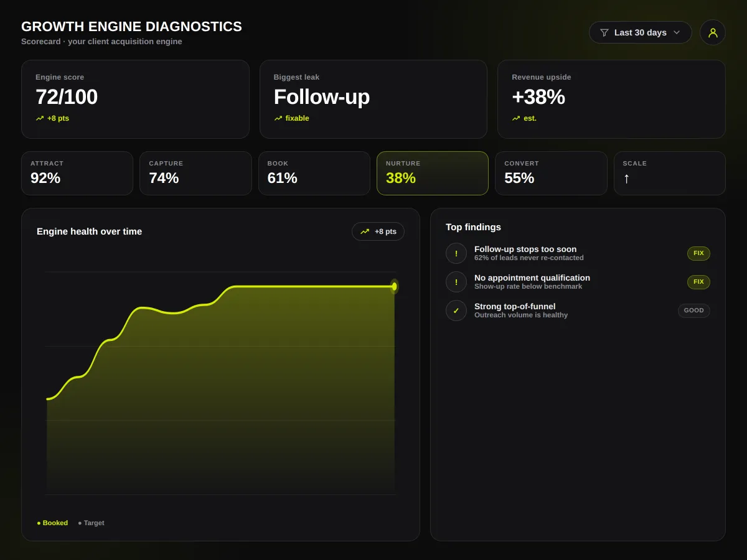747x560 pixels.
Task: Select the Nurture 38% stage card
Action: pos(433,173)
